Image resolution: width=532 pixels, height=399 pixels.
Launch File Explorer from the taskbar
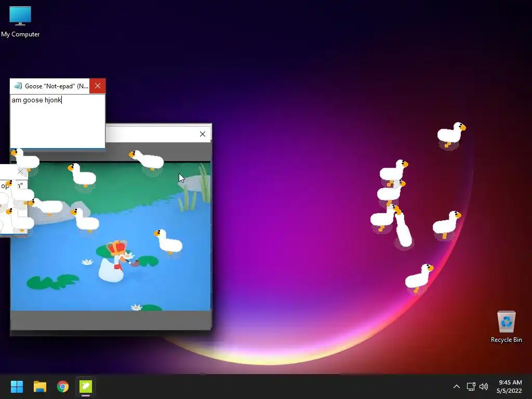[x=39, y=387]
